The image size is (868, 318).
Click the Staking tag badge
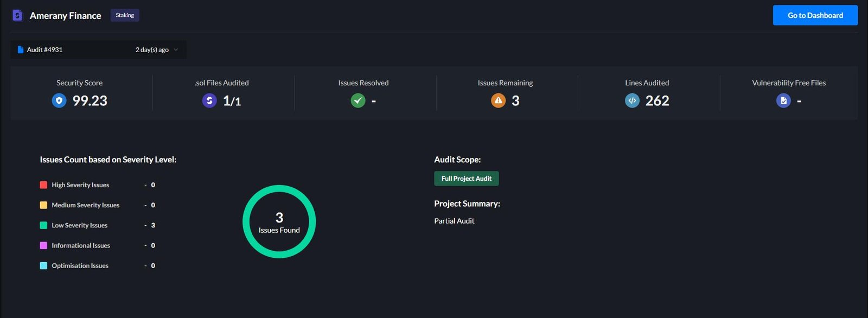coord(125,15)
